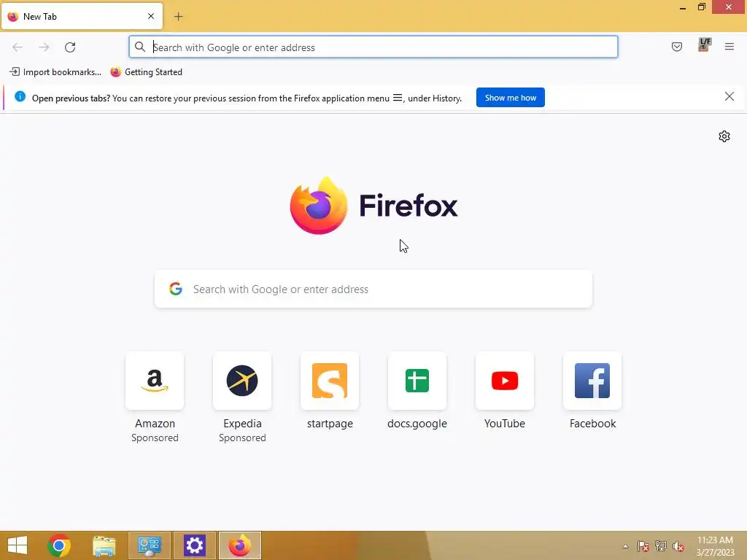Click the YouTube label text

(505, 424)
